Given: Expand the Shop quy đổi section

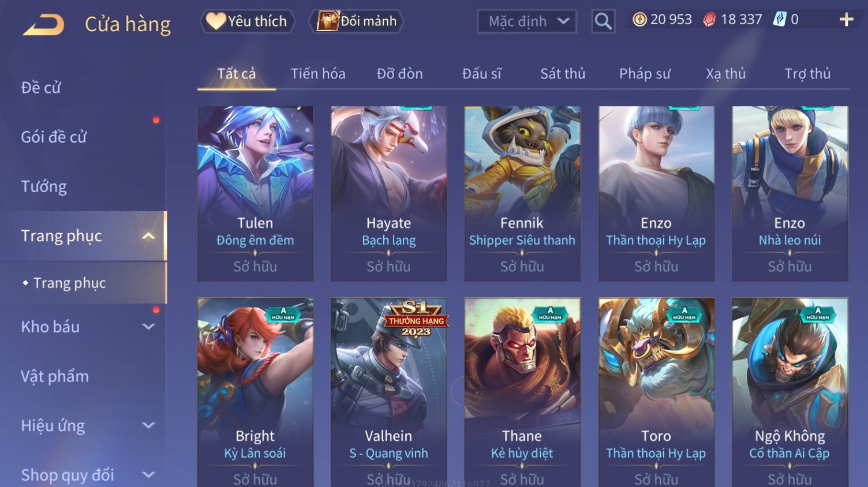Looking at the screenshot, I should click(x=148, y=475).
